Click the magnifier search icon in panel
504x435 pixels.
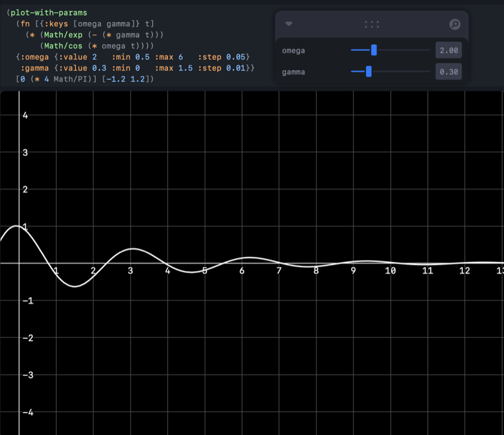tap(455, 25)
